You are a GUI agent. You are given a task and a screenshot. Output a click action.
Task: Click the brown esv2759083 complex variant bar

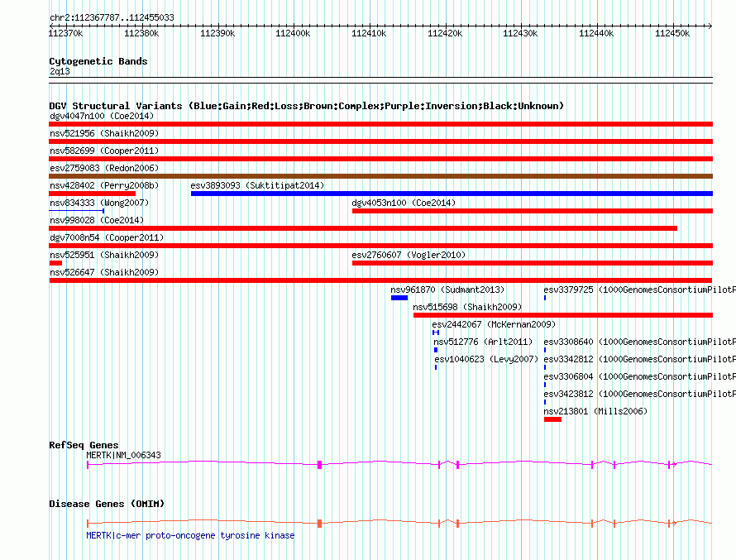[380, 176]
